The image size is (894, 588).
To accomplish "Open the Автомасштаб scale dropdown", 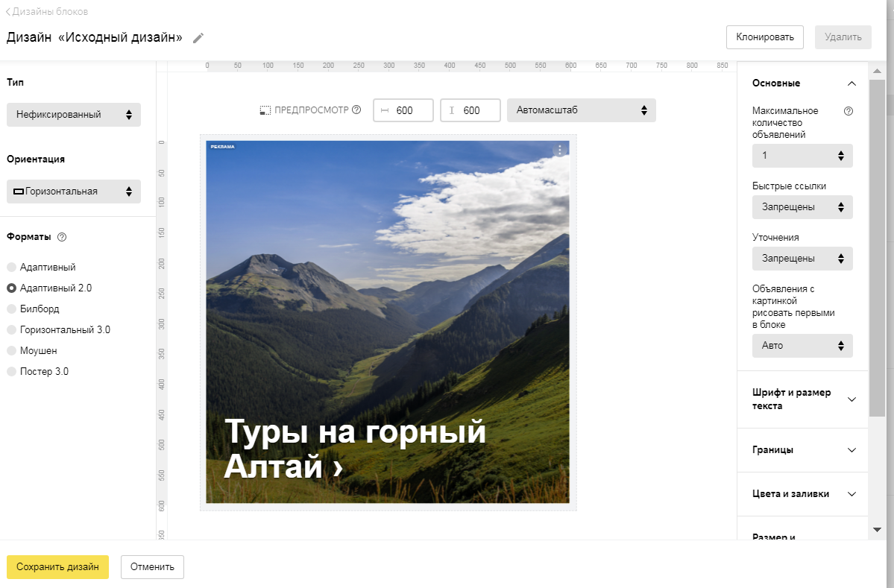I will pos(581,110).
